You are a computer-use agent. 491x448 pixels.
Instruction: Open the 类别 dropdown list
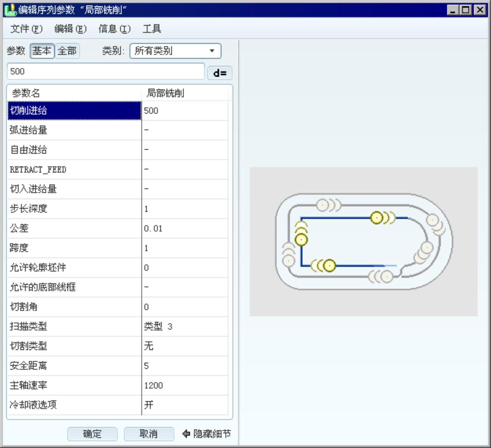tap(175, 51)
